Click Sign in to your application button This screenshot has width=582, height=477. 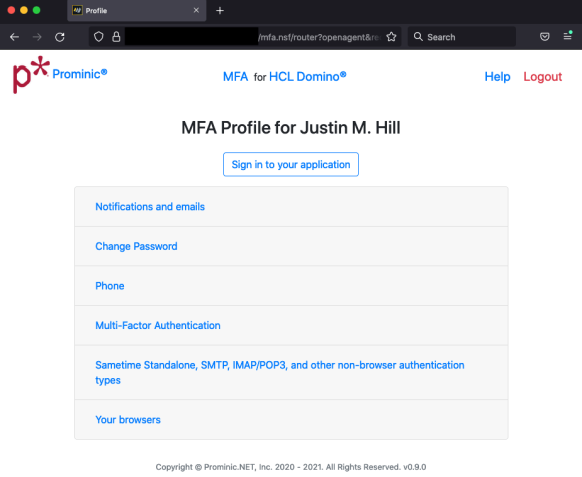point(291,164)
